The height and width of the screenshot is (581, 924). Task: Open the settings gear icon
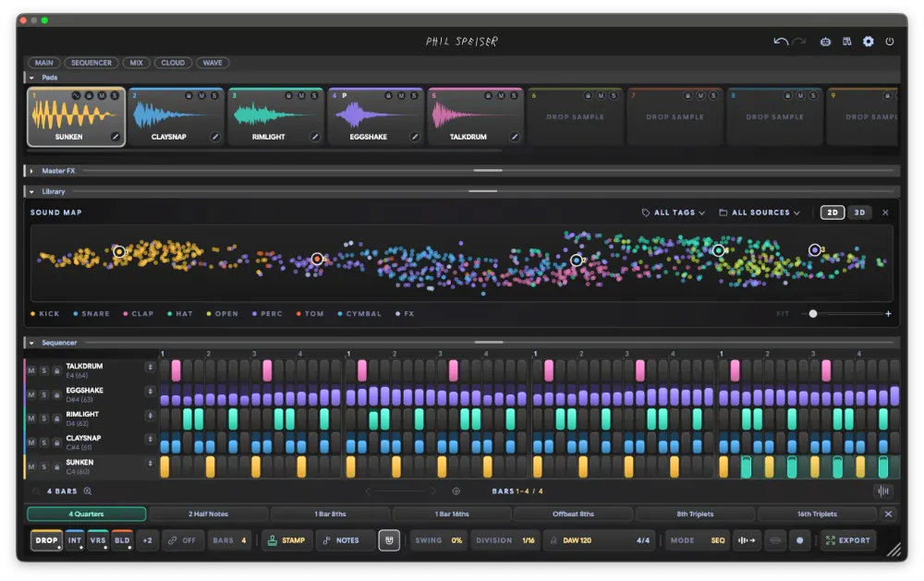868,42
